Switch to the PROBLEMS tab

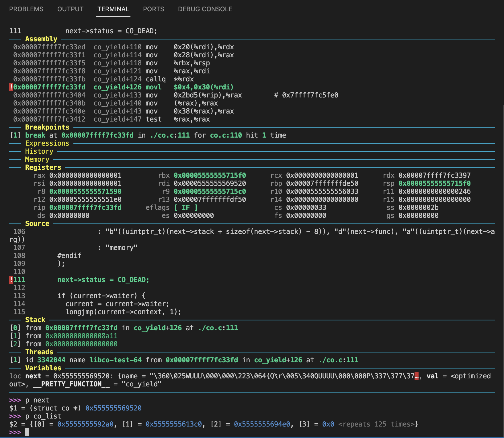pyautogui.click(x=26, y=9)
